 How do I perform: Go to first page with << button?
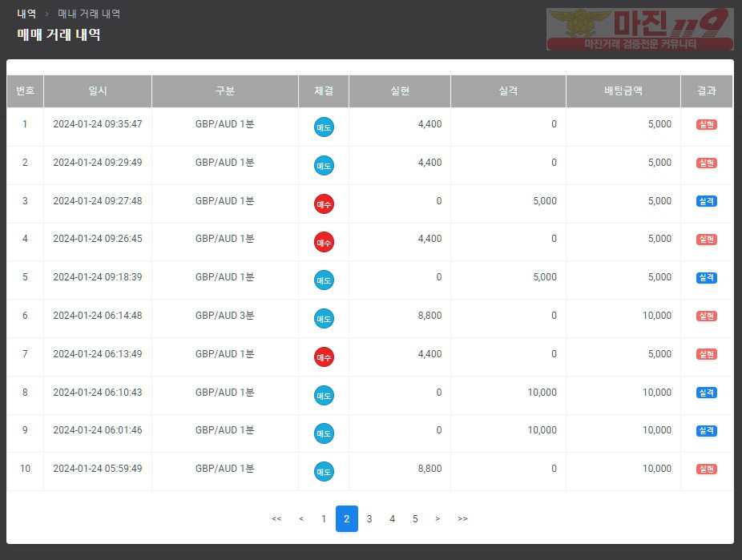pyautogui.click(x=276, y=519)
